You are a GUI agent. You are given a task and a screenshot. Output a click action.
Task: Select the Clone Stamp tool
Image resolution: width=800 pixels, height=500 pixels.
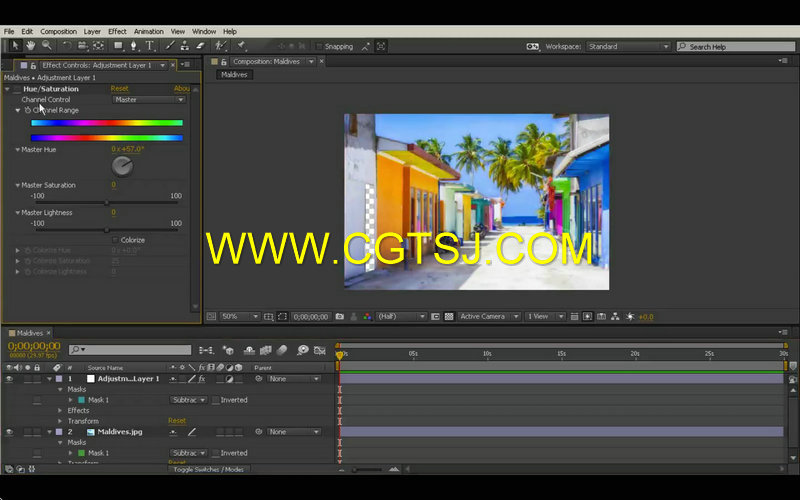(x=185, y=46)
